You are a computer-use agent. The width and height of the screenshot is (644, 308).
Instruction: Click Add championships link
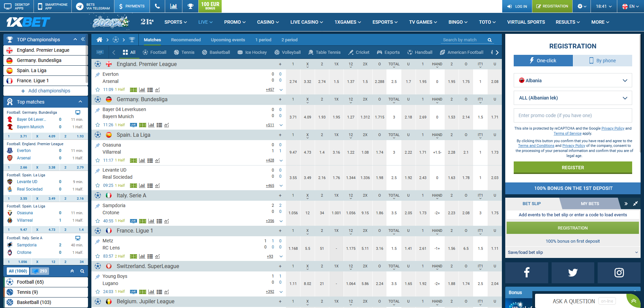46,91
